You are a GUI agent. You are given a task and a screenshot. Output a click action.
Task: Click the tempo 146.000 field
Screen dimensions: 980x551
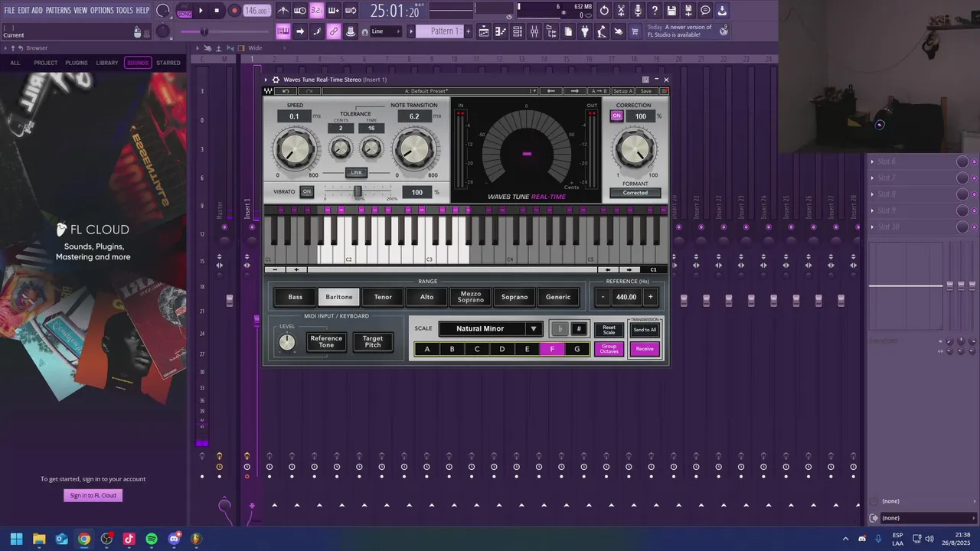click(256, 11)
